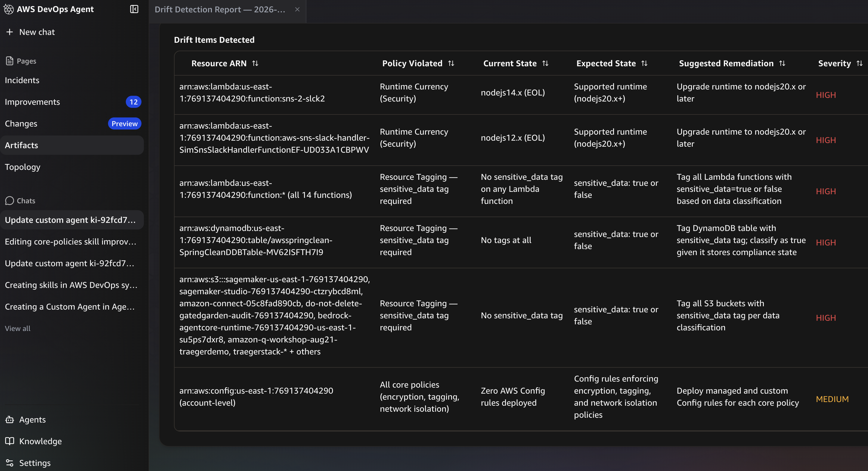Sort by Policy Violated column arrows
The image size is (868, 471).
(x=451, y=63)
